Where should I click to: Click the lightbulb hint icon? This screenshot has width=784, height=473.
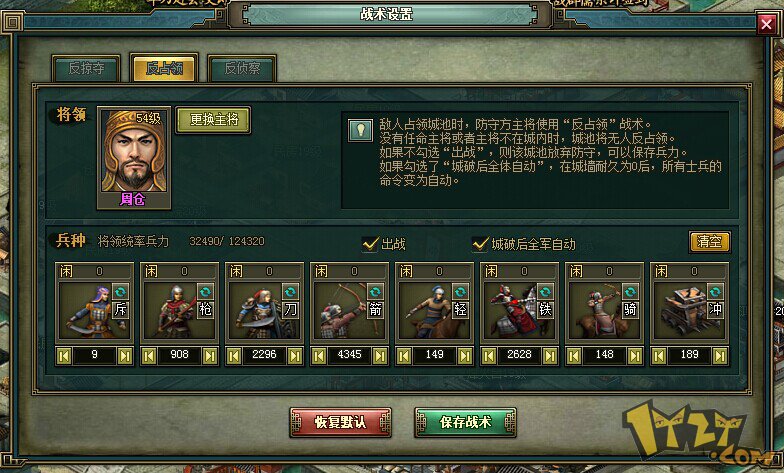click(x=360, y=130)
